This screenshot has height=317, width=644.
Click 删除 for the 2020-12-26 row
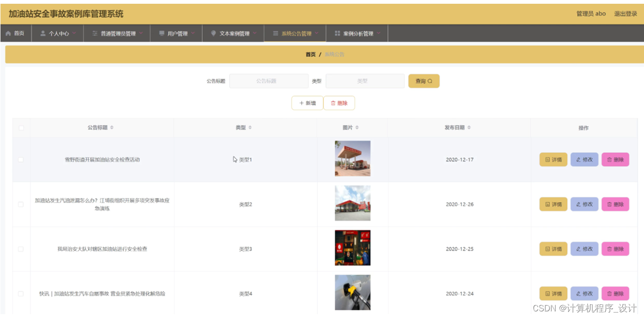point(615,204)
